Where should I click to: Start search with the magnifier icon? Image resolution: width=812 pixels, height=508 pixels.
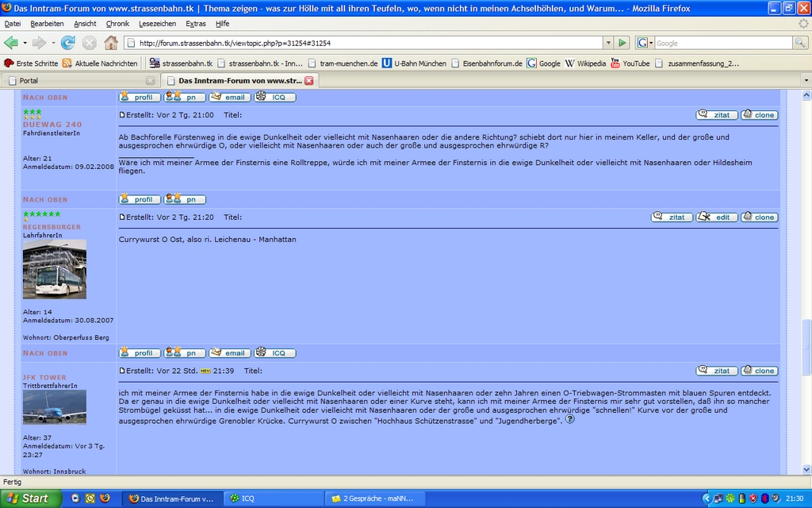click(800, 43)
